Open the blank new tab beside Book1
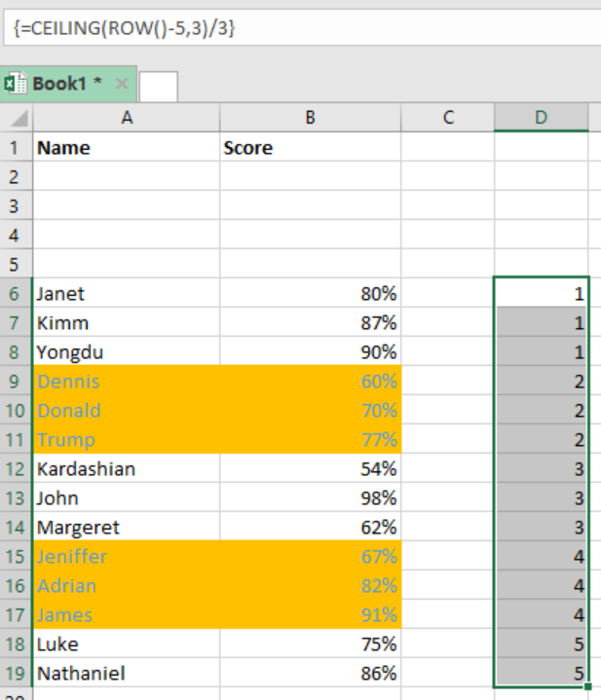601x700 pixels. (159, 86)
